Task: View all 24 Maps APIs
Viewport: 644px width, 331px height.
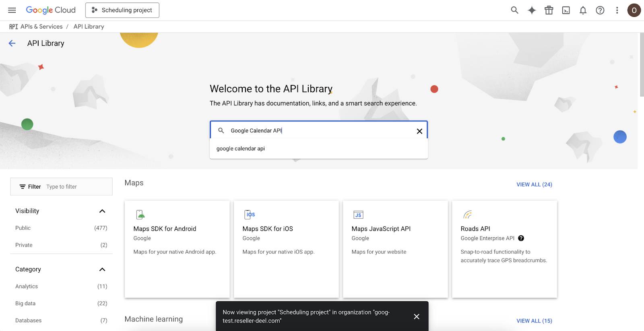Action: click(x=534, y=185)
